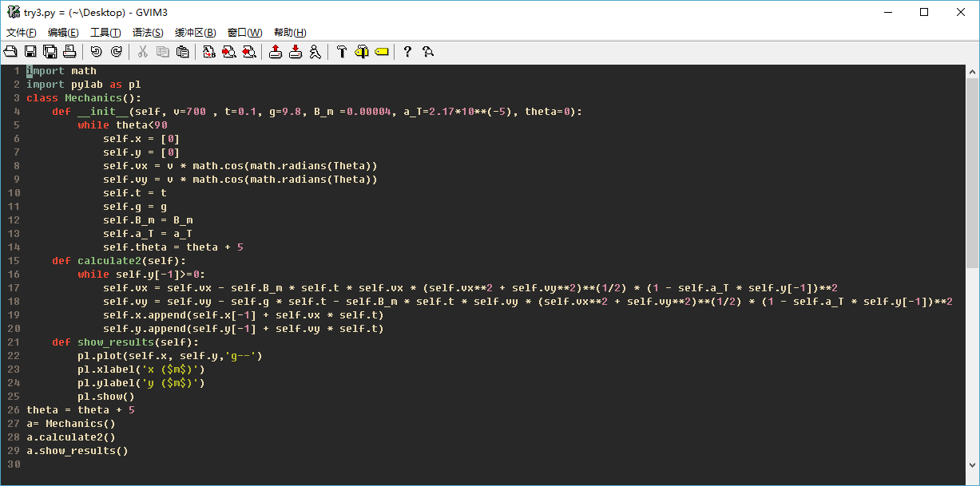This screenshot has width=980, height=486.
Task: Click 'pl.show()' on line 25
Action: point(106,396)
